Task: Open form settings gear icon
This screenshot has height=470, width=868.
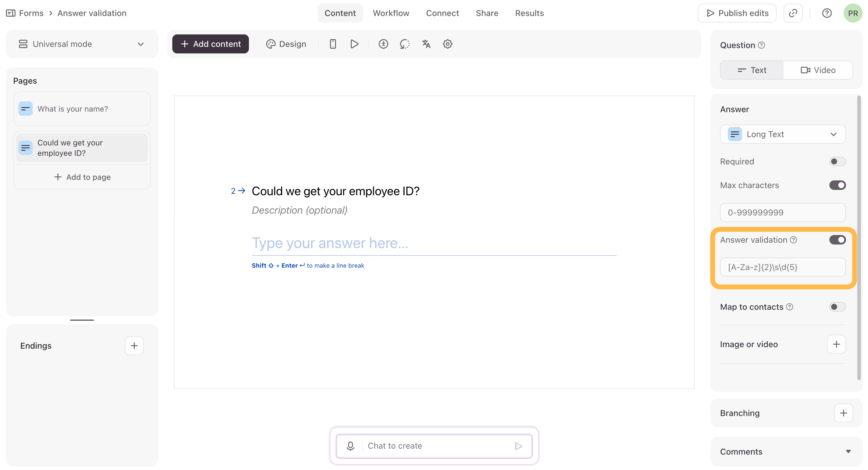Action: (447, 44)
